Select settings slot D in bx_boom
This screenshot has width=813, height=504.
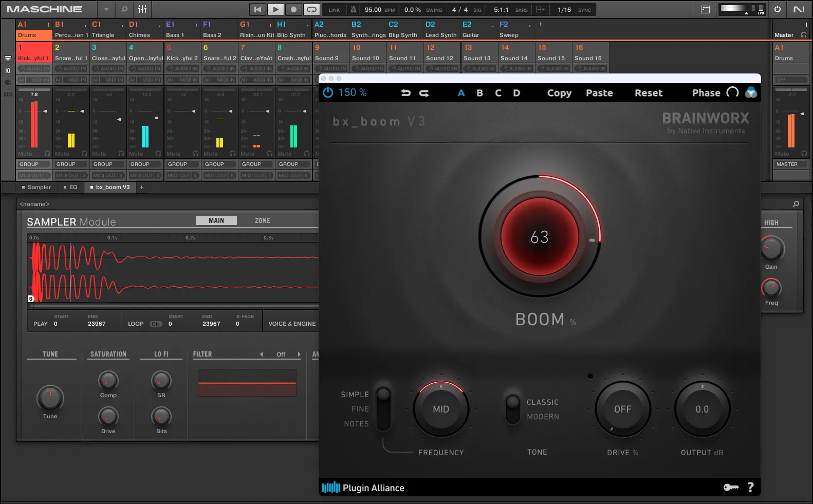(516, 93)
